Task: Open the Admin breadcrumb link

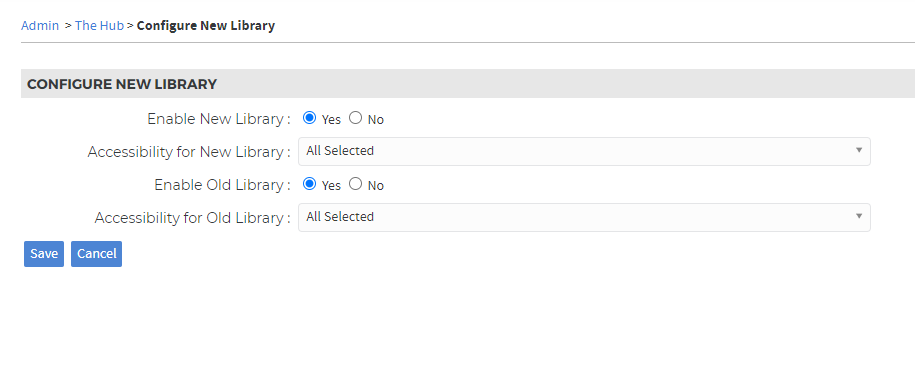Action: tap(40, 26)
